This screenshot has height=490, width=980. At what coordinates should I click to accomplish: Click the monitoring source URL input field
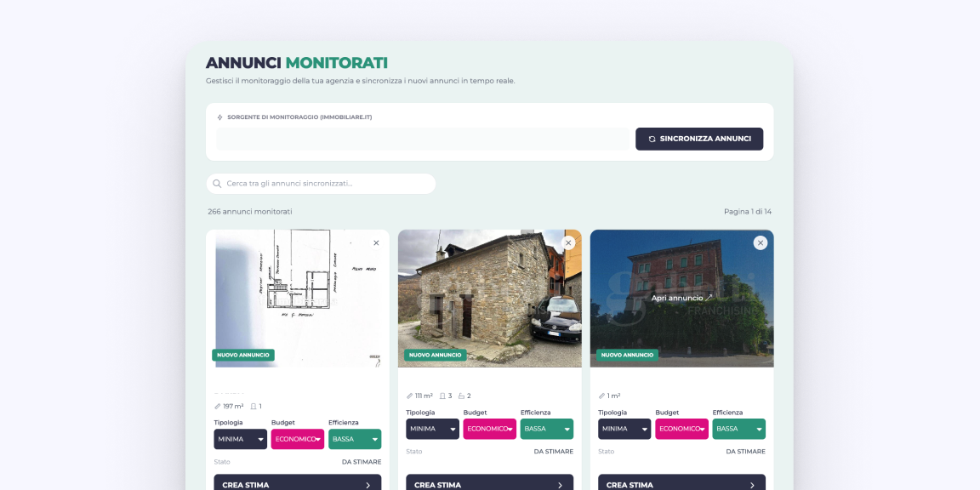pos(423,139)
